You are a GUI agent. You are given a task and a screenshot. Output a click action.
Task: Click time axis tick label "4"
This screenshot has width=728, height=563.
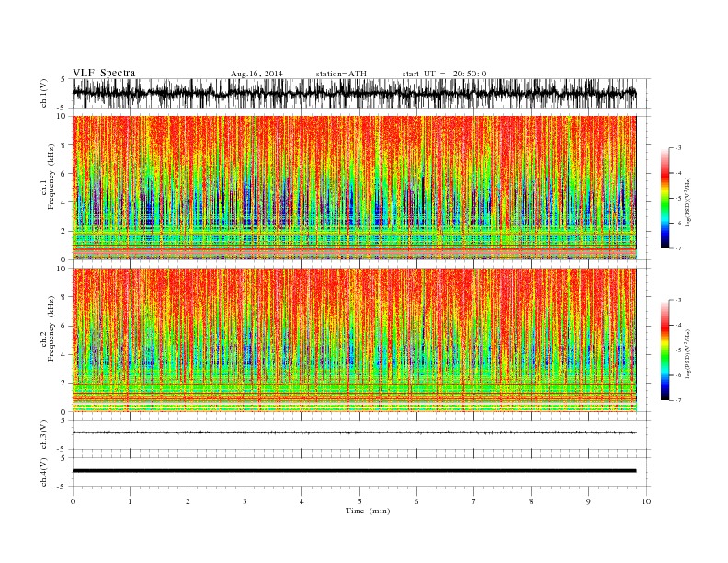tap(301, 501)
